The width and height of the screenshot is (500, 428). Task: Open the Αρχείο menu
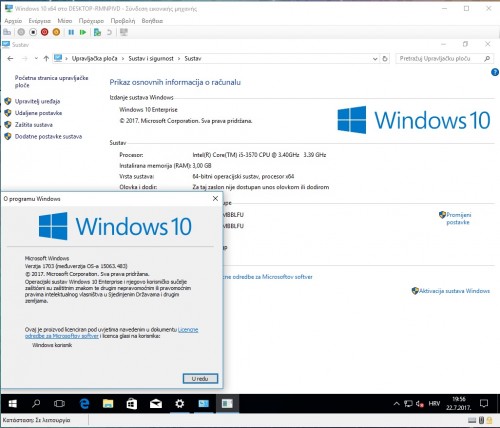[x=13, y=21]
